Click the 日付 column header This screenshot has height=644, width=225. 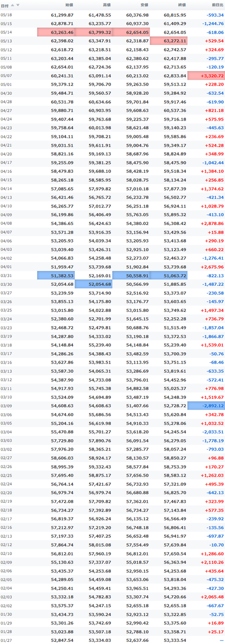tap(4, 5)
